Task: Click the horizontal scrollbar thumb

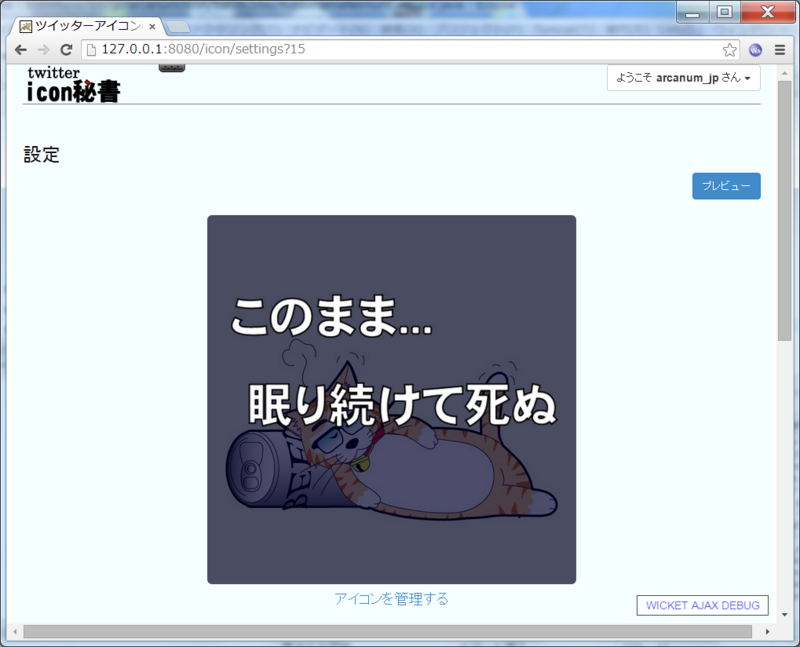Action: (388, 632)
